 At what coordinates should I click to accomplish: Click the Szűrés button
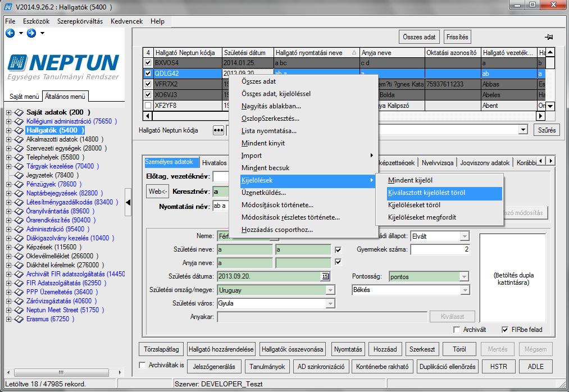547,130
